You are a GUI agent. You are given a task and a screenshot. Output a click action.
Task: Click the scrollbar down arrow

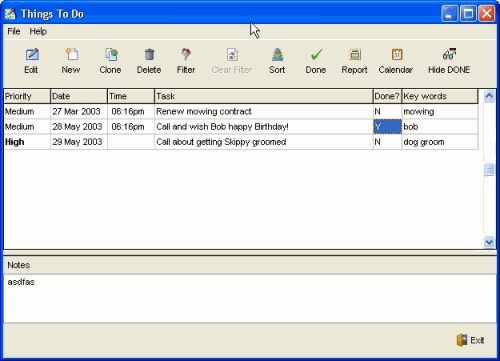489,242
